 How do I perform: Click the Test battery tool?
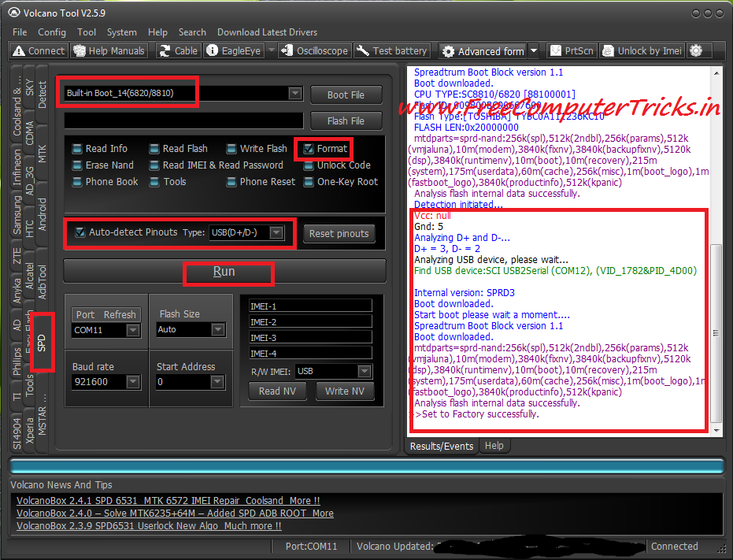point(392,50)
